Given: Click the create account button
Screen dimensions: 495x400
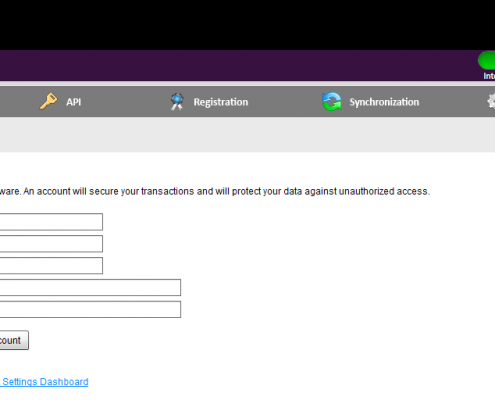Looking at the screenshot, I should [14, 340].
